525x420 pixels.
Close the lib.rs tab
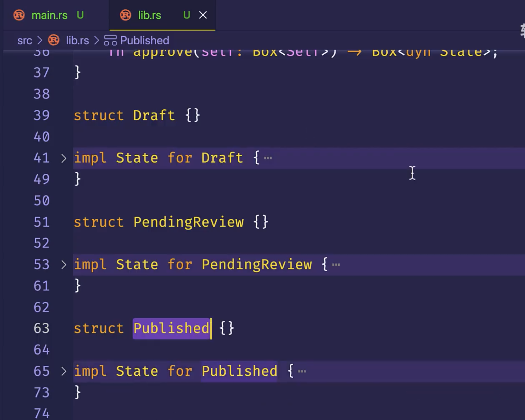(x=203, y=15)
